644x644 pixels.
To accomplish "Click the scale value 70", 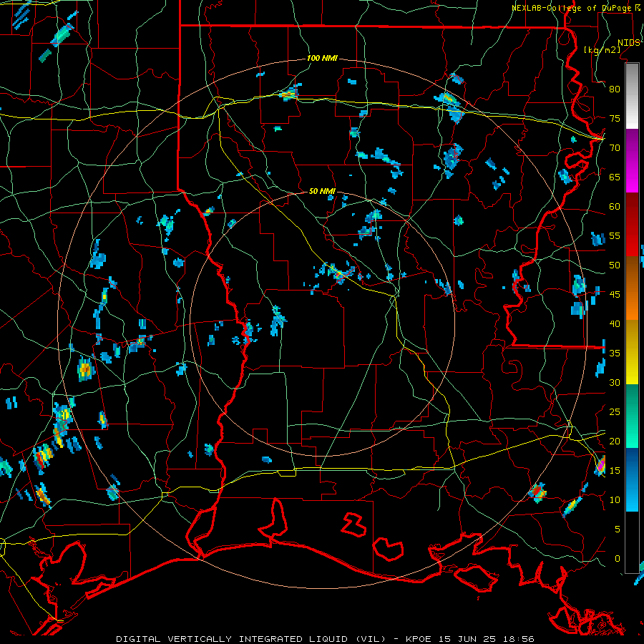I will 615,148.
